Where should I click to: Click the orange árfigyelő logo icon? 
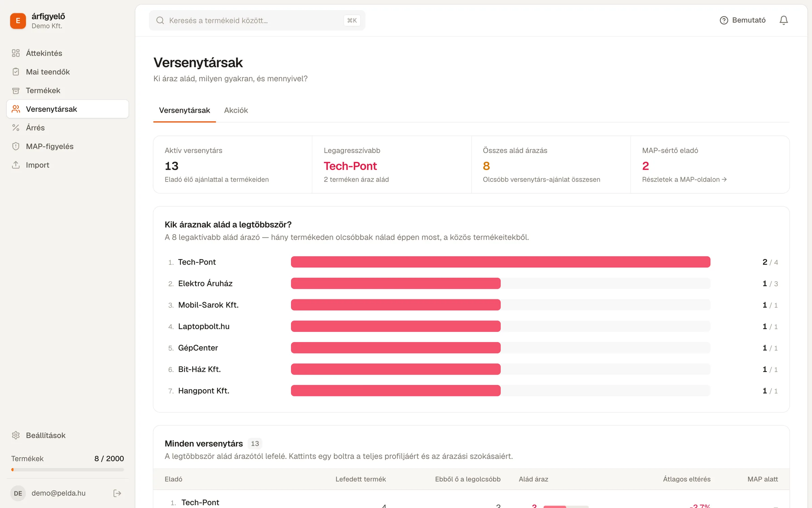18,21
